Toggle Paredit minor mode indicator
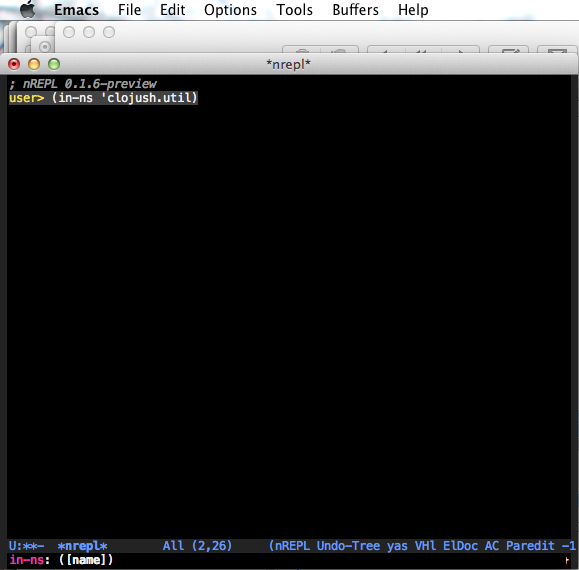 coord(530,546)
